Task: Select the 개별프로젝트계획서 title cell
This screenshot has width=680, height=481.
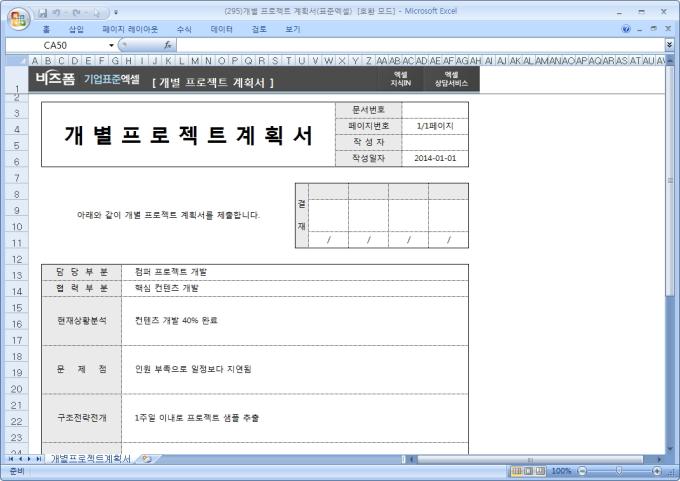Action: coord(188,134)
